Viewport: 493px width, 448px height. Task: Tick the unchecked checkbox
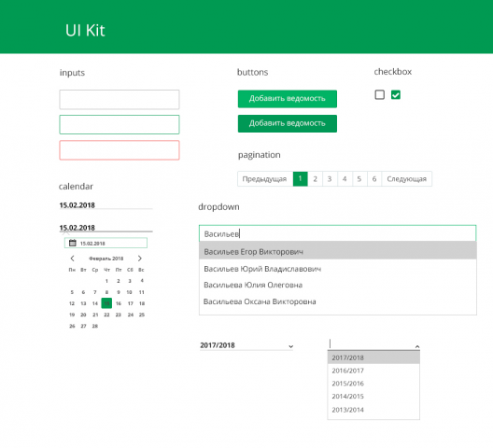pos(379,94)
